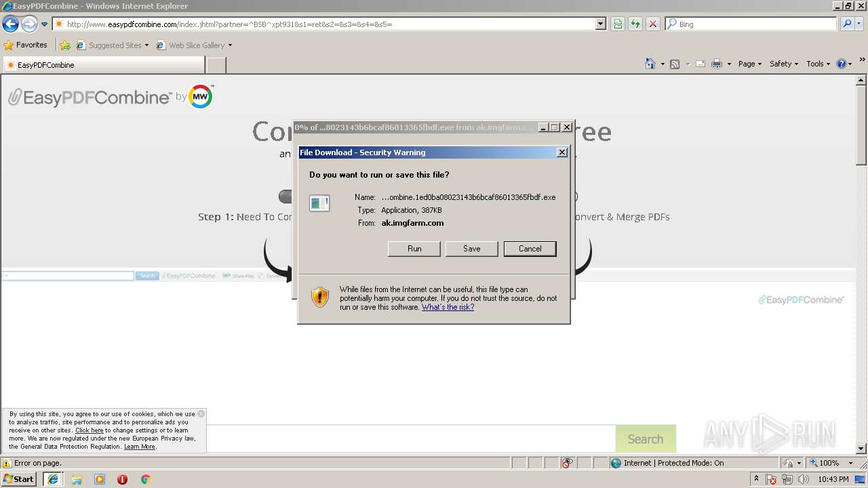Click Cancel in the download dialog

tap(530, 249)
